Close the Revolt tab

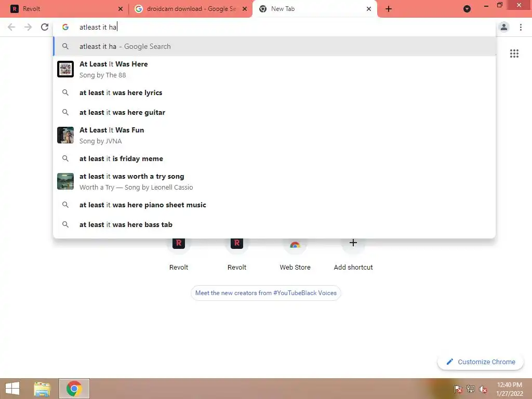(x=121, y=9)
